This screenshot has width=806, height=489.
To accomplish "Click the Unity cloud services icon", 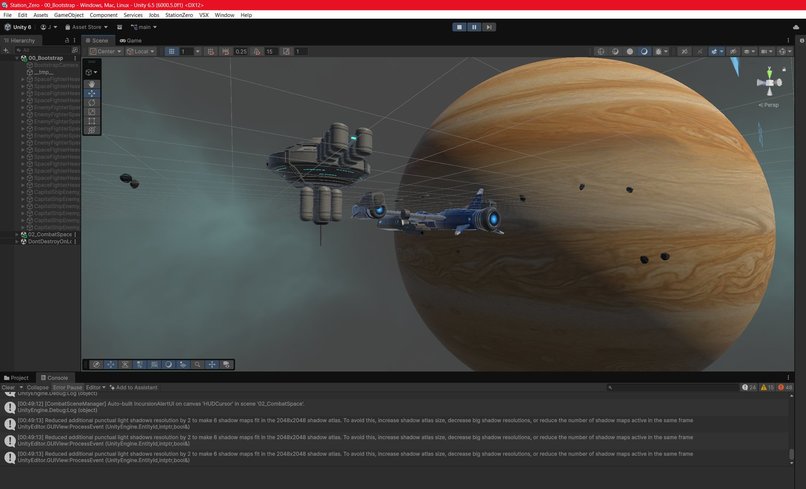I will click(796, 27).
